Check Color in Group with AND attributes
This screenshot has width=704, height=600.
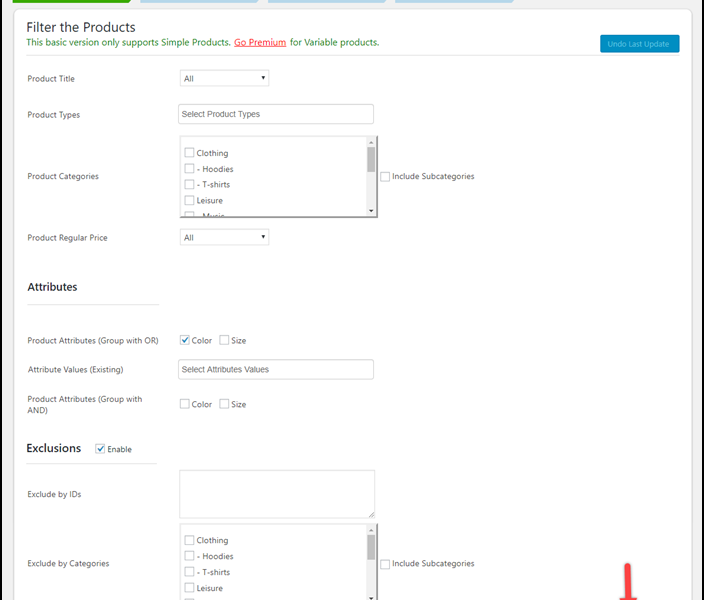(x=185, y=404)
